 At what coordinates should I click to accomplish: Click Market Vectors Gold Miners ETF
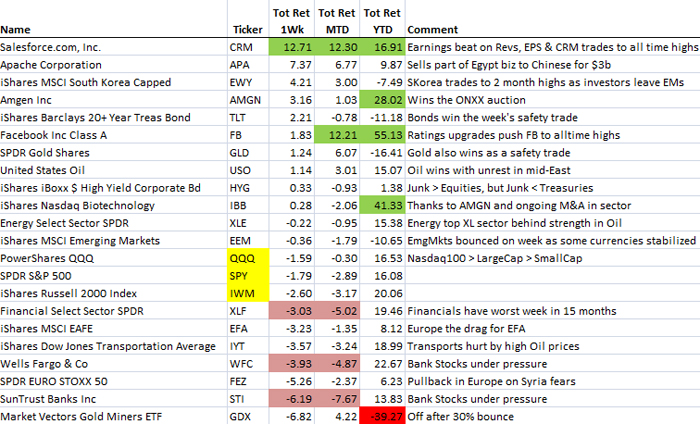tap(113, 416)
